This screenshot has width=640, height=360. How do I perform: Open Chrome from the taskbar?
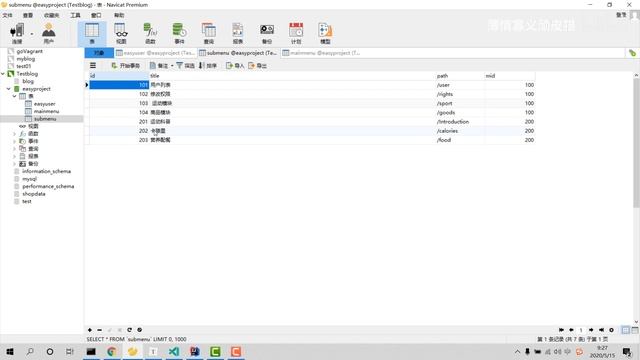point(111,351)
